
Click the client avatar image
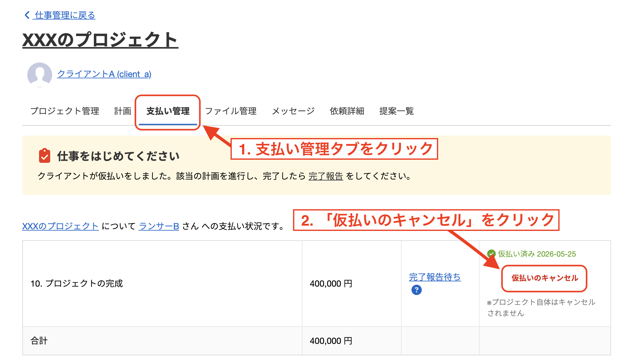40,75
